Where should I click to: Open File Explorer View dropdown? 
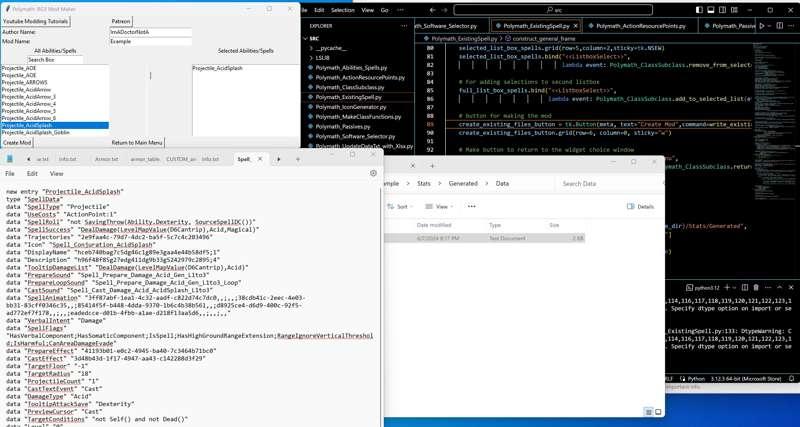[439, 207]
